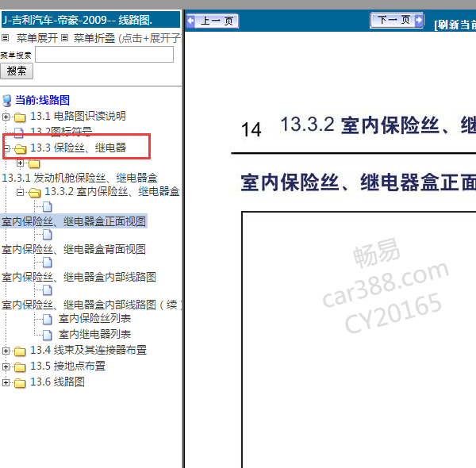476x468 pixels.
Task: Click the 搜索 search button
Action: click(17, 71)
